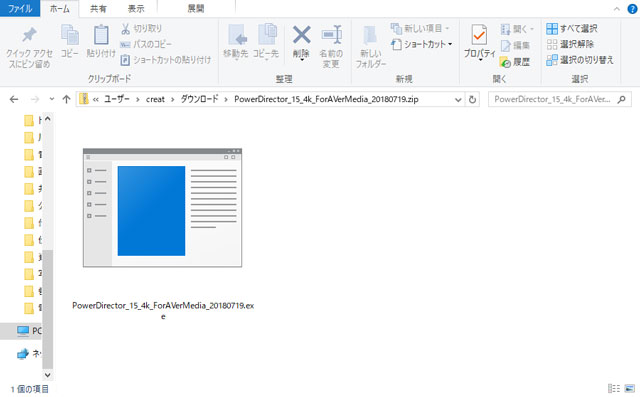Click the Up one level arrow
640x397 pixels.
pos(66,99)
